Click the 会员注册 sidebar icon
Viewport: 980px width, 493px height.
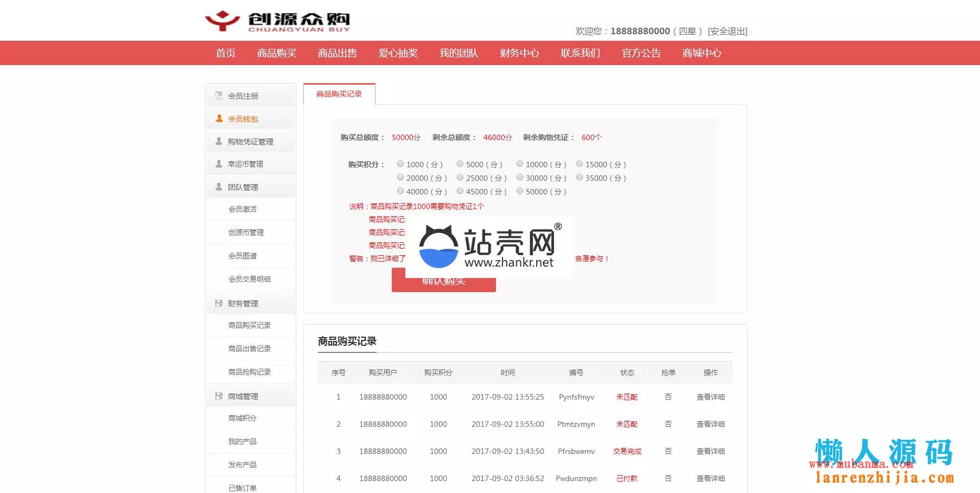pyautogui.click(x=219, y=96)
